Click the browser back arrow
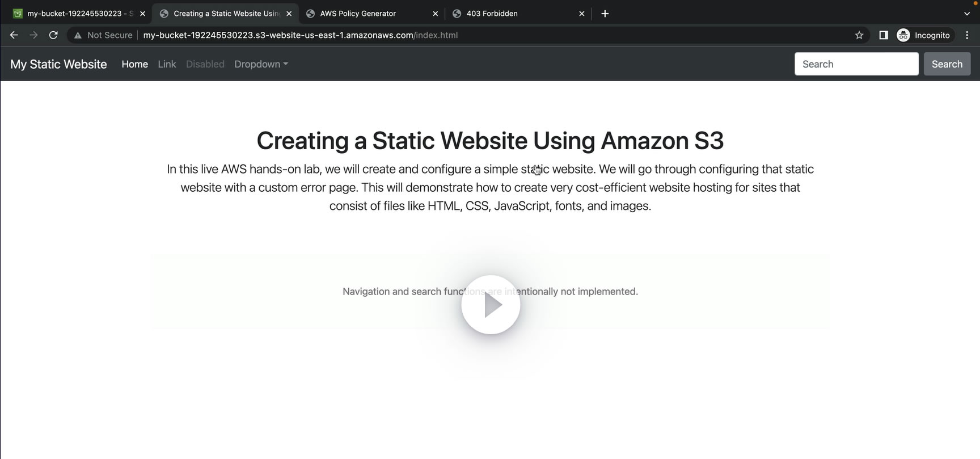The height and width of the screenshot is (459, 980). 14,35
